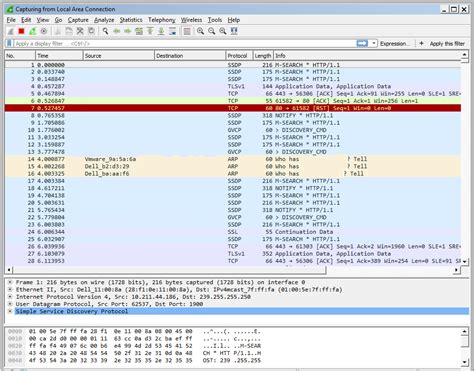474x371 pixels.
Task: Click packet list scrollbar down arrow
Action: click(465, 262)
